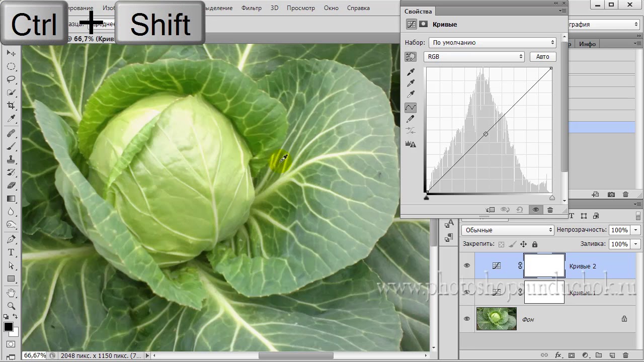The width and height of the screenshot is (644, 362).
Task: Toggle lock all
Action: tap(534, 244)
